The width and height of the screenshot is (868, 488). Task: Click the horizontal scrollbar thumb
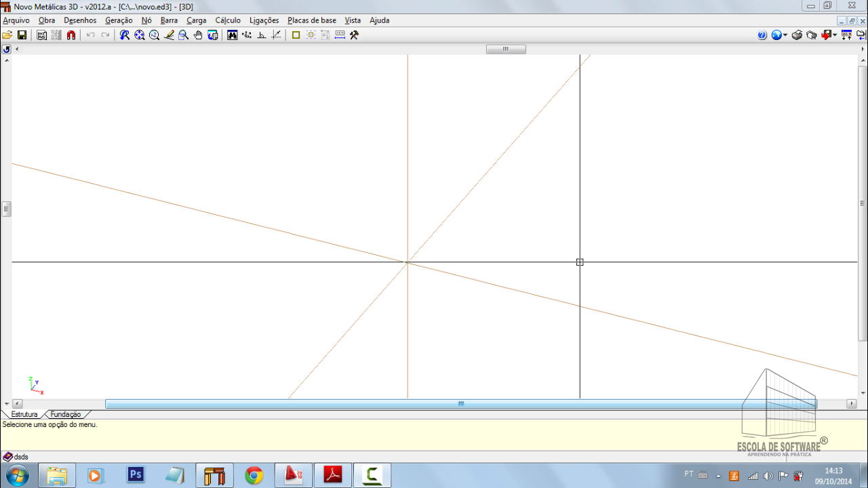point(461,404)
